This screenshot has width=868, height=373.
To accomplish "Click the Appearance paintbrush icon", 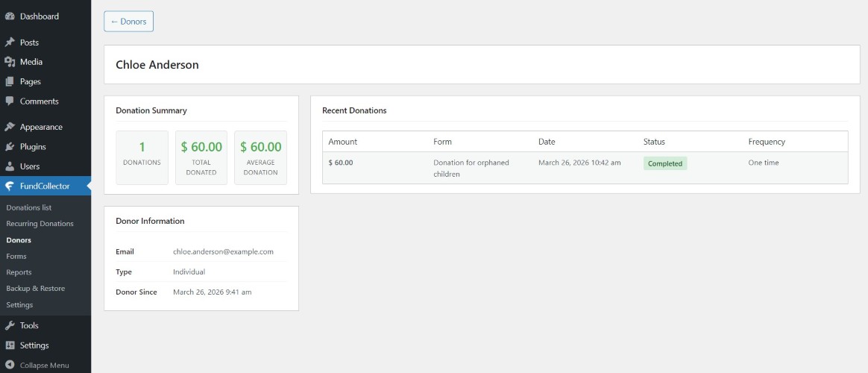I will point(10,128).
